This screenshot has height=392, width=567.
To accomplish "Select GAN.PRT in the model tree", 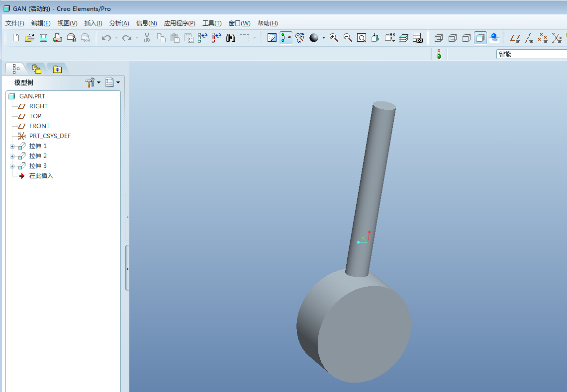I will tap(32, 96).
